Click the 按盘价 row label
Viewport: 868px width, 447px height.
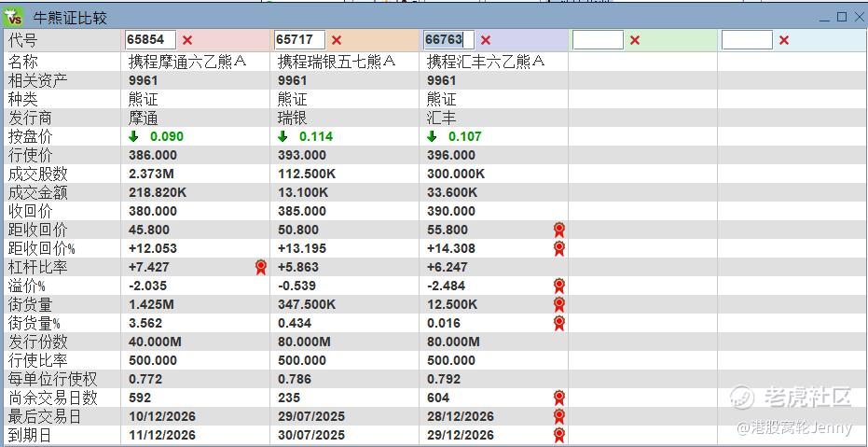(31, 136)
